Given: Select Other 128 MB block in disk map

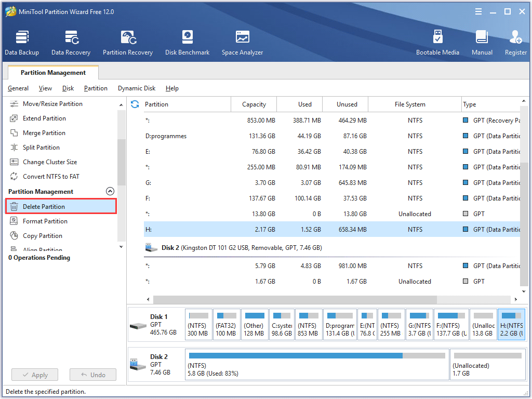Looking at the screenshot, I should click(254, 325).
